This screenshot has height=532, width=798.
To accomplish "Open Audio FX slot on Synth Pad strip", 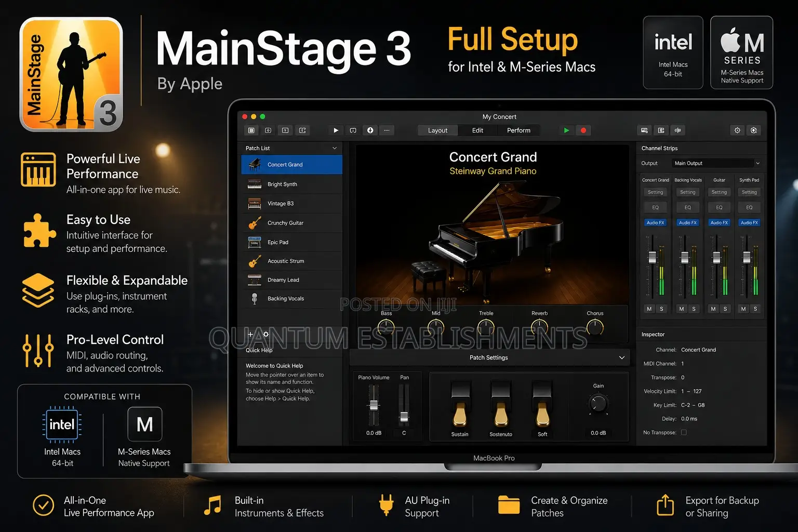I will pyautogui.click(x=750, y=222).
